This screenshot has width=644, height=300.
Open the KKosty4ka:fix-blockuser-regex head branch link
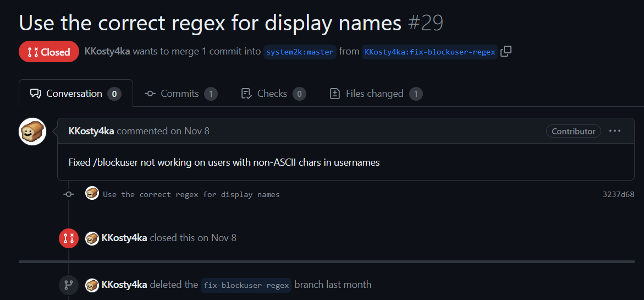[430, 52]
